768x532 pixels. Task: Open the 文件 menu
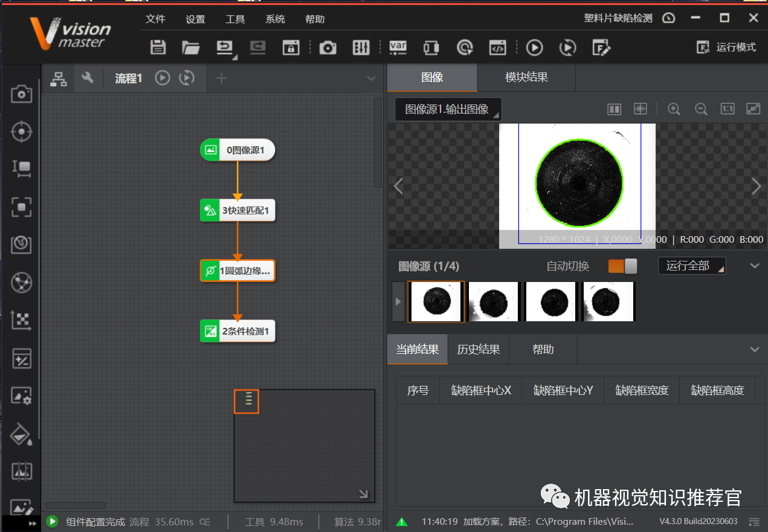click(155, 19)
